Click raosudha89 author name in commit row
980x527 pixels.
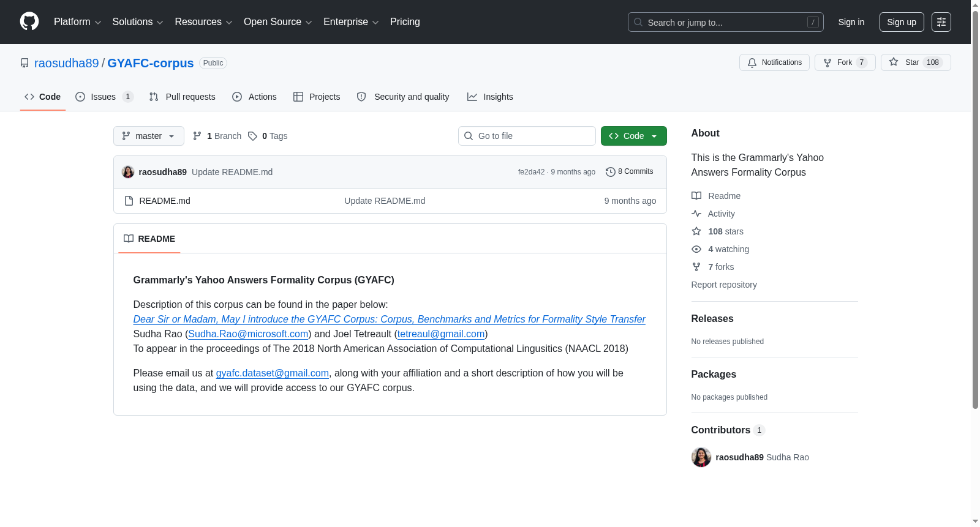163,172
